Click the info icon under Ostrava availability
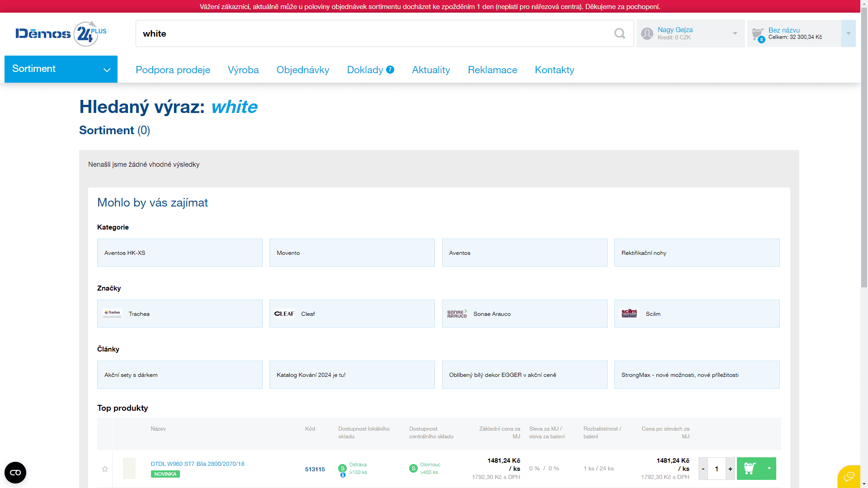The height and width of the screenshot is (488, 868). coord(343,475)
